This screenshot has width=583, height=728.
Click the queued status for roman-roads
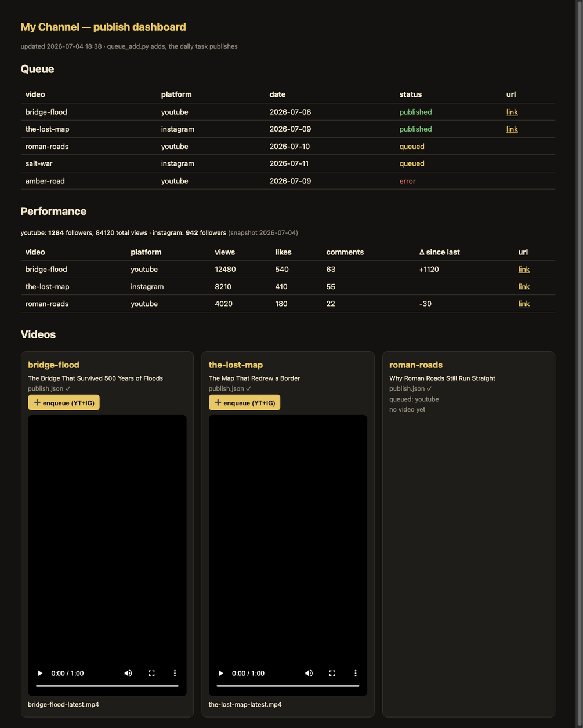pyautogui.click(x=412, y=147)
